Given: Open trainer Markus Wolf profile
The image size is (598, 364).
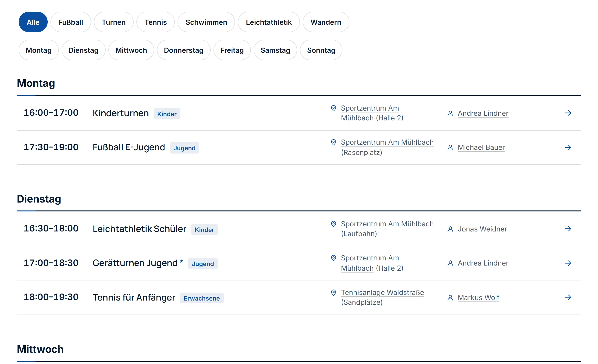Looking at the screenshot, I should click(x=478, y=297).
